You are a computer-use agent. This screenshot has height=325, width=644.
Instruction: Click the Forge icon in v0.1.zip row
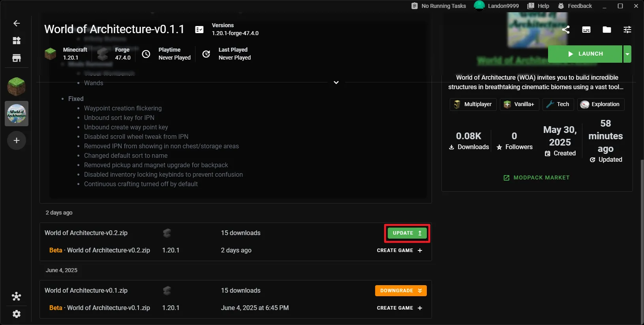(167, 291)
